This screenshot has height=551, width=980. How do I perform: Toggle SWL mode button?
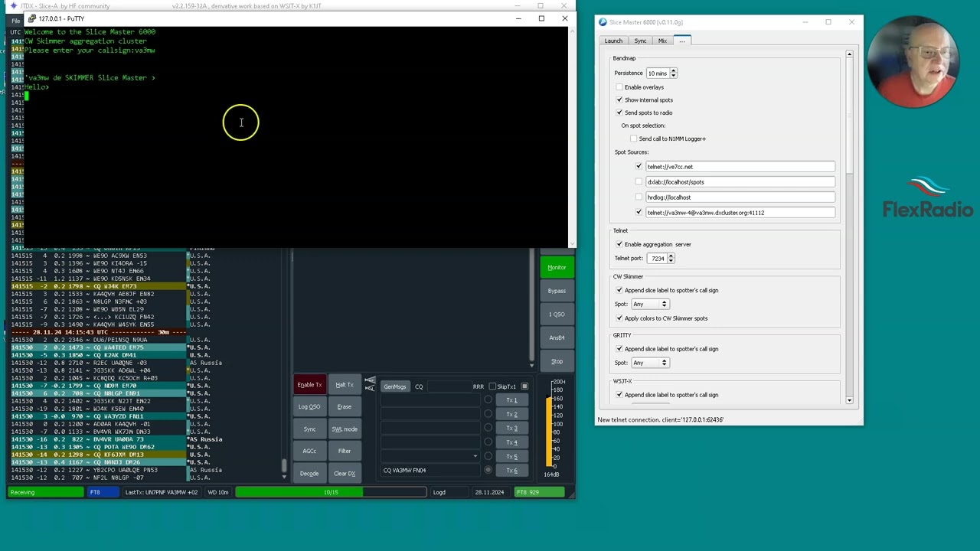(x=345, y=429)
